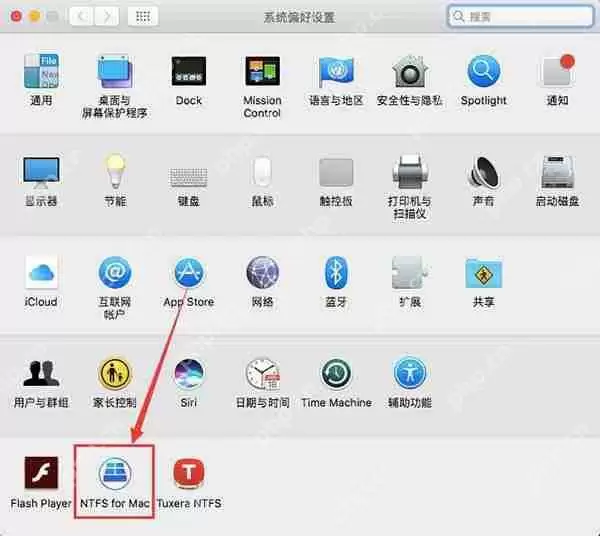600x536 pixels.
Task: Open the Dock preferences icon
Action: point(189,72)
